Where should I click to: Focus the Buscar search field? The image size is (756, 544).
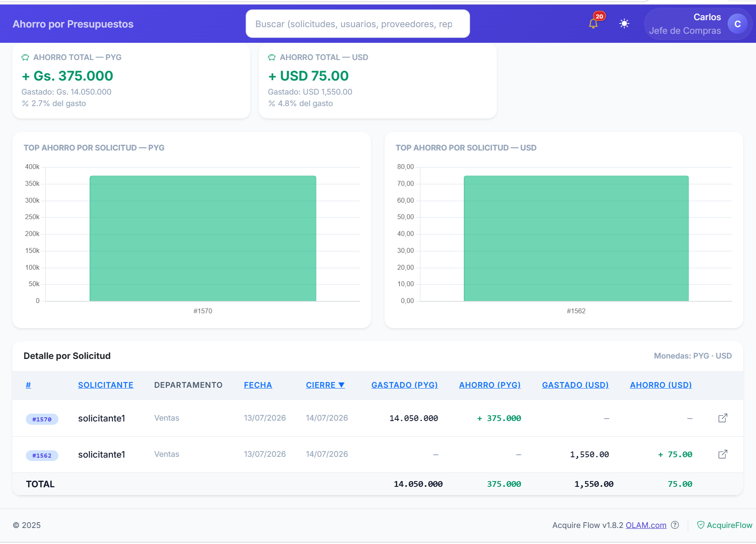[x=357, y=24]
